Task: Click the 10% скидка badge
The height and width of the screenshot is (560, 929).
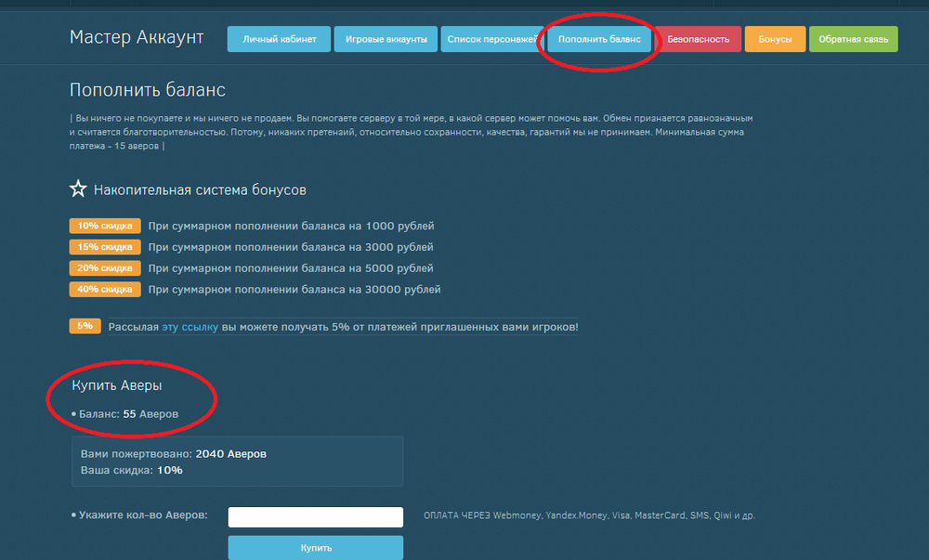Action: pos(104,226)
